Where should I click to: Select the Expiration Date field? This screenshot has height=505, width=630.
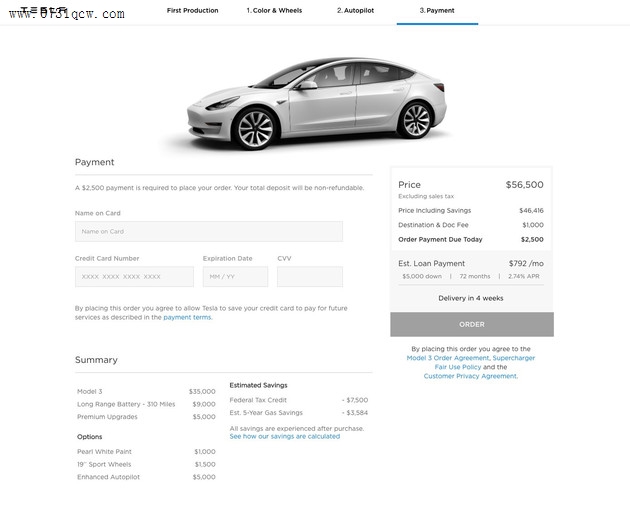235,276
